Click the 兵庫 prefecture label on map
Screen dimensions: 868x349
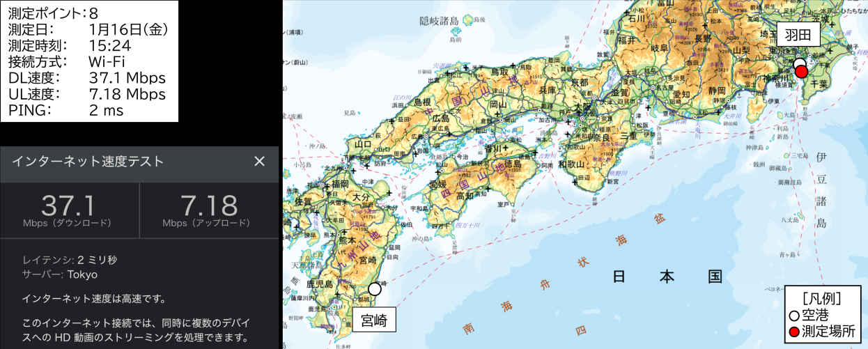pyautogui.click(x=548, y=91)
